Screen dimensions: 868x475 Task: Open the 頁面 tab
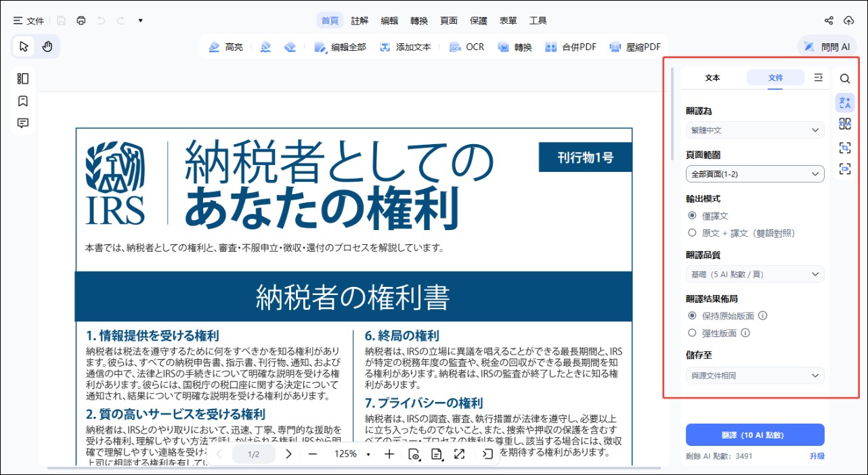point(449,20)
